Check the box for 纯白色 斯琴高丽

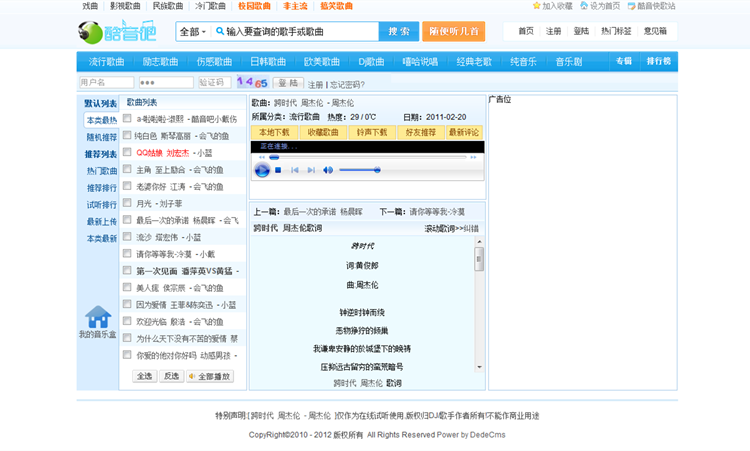127,135
